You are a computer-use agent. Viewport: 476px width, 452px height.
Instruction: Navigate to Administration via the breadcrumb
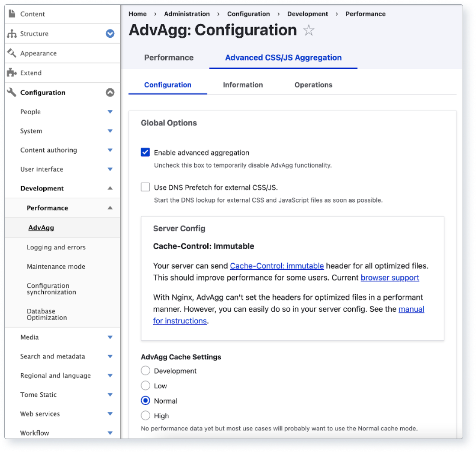tap(187, 14)
